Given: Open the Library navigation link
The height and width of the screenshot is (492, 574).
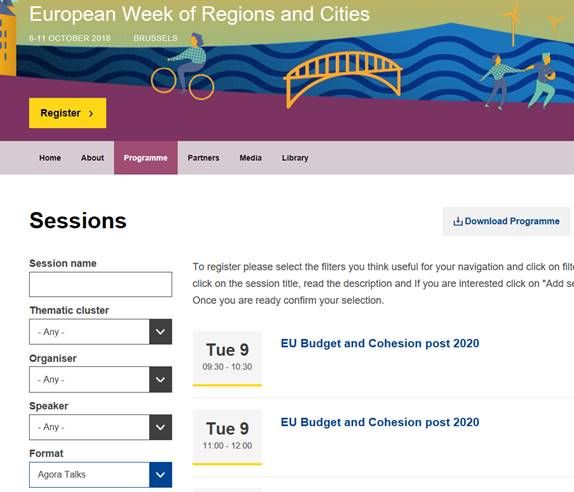Looking at the screenshot, I should pyautogui.click(x=295, y=158).
